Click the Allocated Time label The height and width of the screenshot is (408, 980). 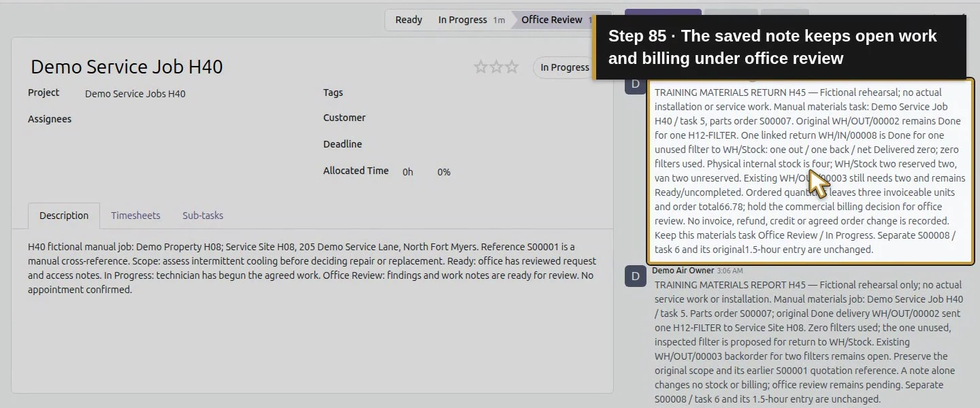coord(356,171)
